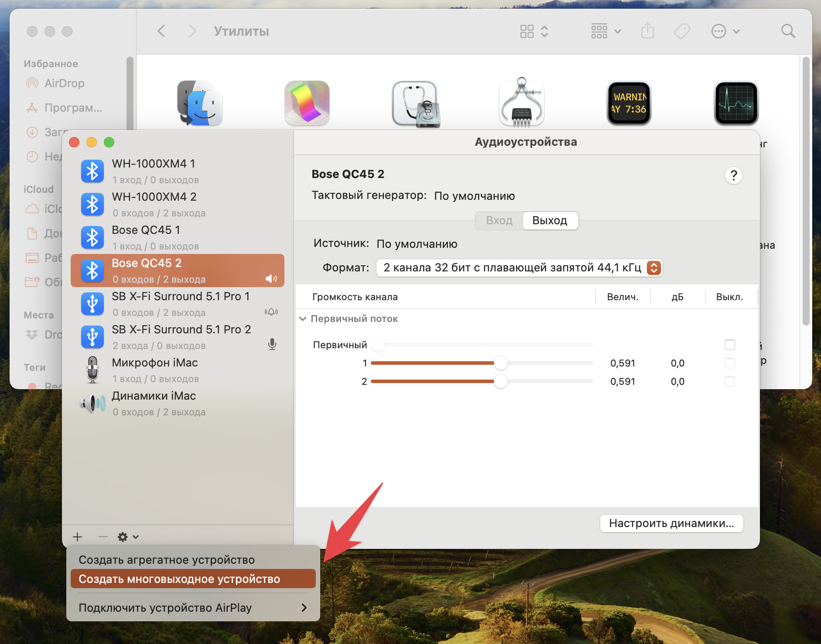Select the WH-1000XM4 1 Bluetooth device icon
Viewport: 821px width, 644px height.
pos(92,171)
